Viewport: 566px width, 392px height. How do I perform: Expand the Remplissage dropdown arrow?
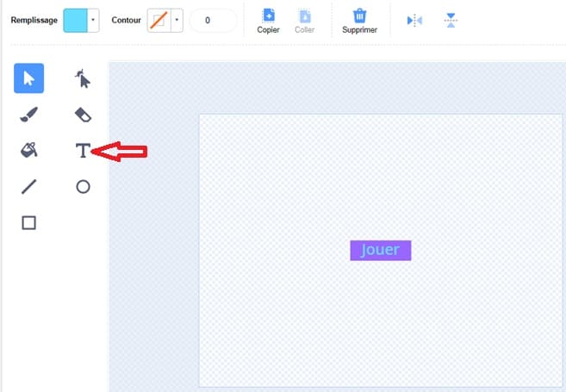[93, 21]
